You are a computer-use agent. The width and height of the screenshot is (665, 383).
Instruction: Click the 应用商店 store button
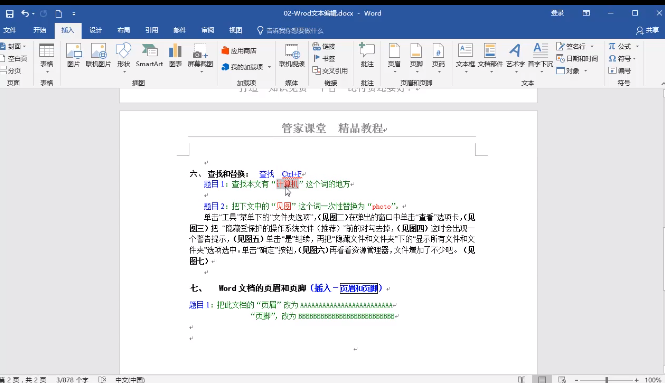pos(239,50)
